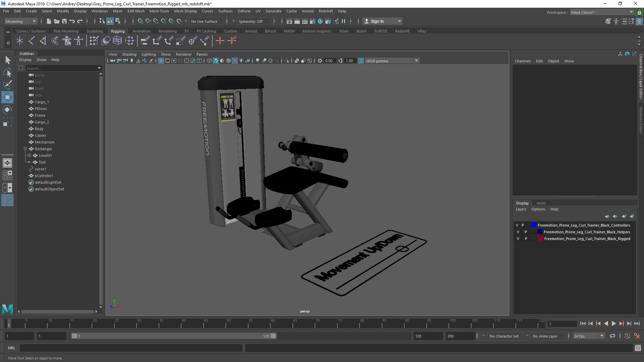Toggle Auto Keyframe button near playback options

[627, 336]
